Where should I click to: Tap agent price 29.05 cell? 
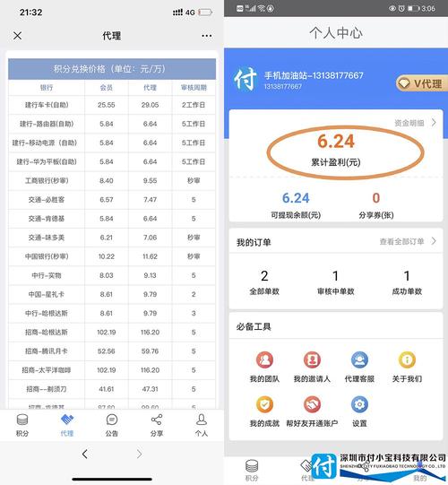(x=150, y=105)
